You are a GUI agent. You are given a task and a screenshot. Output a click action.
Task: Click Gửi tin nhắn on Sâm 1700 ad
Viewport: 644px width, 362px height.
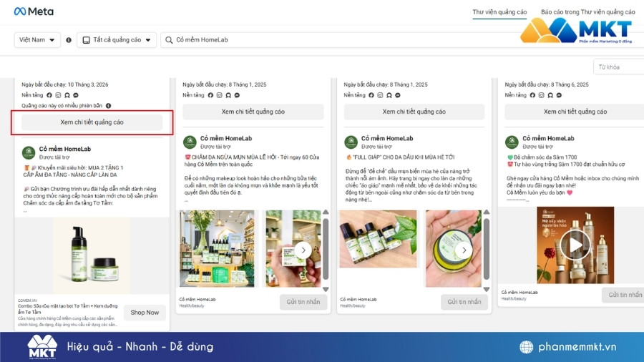coord(624,295)
